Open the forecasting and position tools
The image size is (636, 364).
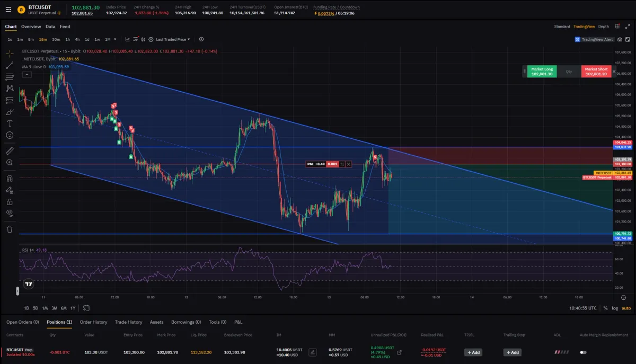click(10, 100)
